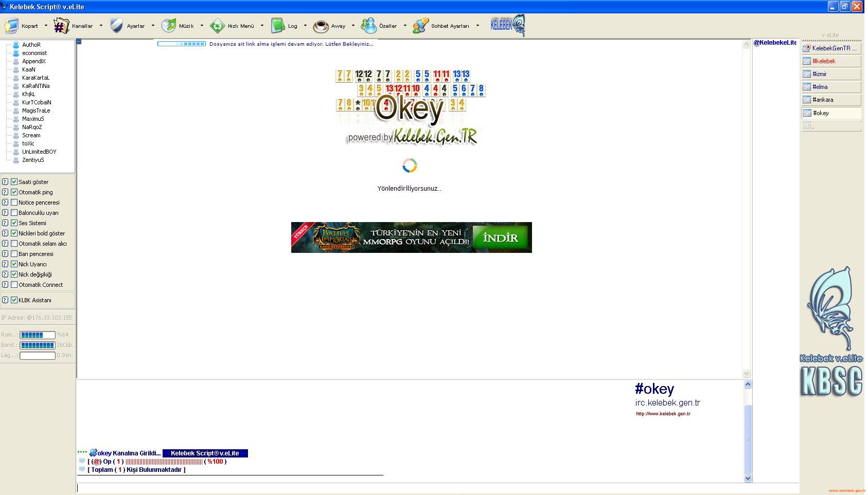Click help icon beside KLBK Asistanı
Viewport: 868px width, 495px height.
click(x=5, y=300)
